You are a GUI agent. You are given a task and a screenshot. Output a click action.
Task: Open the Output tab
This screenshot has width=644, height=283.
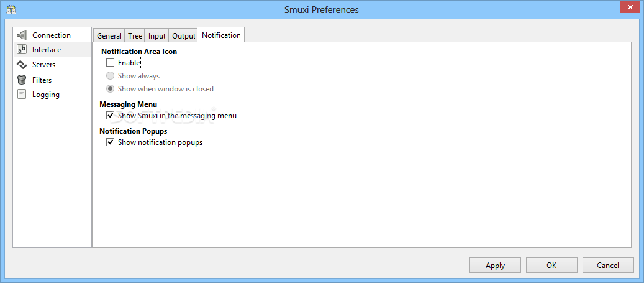point(183,36)
